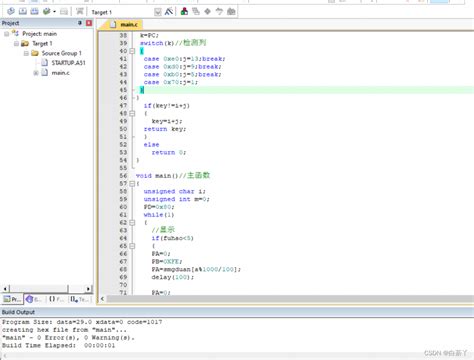Viewport: 474px width, 360px height.
Task: Expand main.c node in project tree
Action: point(36,73)
